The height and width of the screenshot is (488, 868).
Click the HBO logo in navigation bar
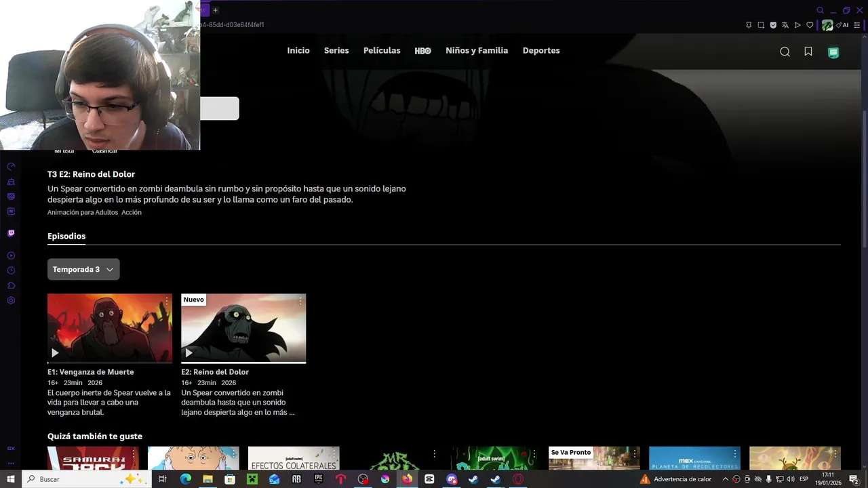[x=422, y=51]
